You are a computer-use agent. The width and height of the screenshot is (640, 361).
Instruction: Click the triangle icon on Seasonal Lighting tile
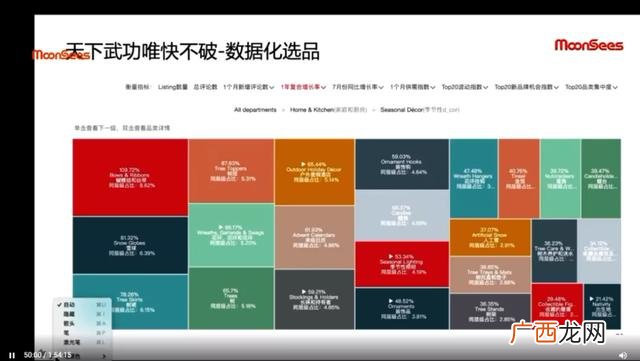(391, 256)
